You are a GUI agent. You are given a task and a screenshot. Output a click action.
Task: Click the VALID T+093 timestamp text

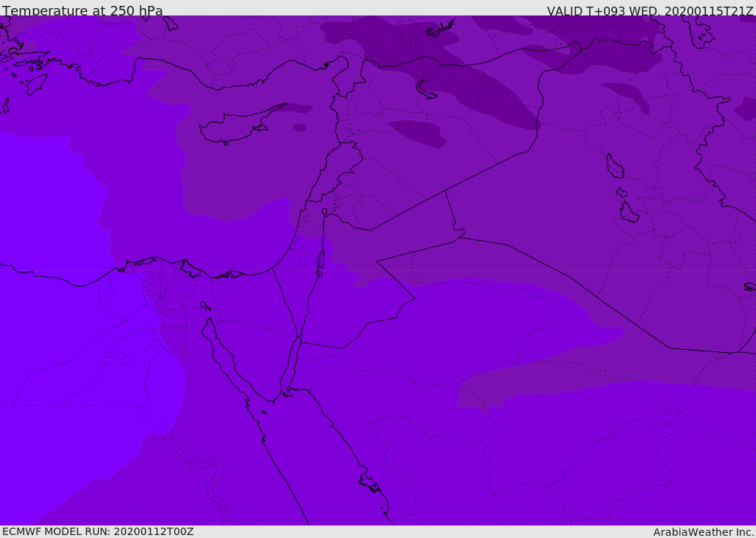[x=650, y=11]
